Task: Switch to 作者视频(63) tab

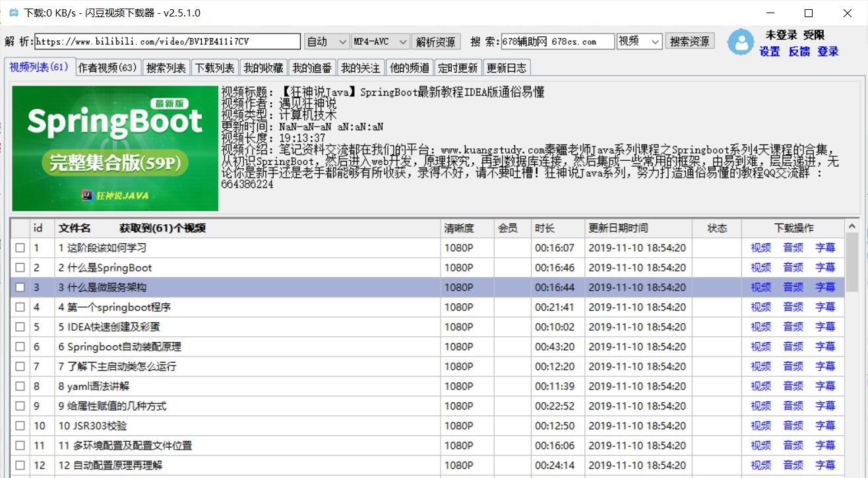Action: [x=108, y=67]
